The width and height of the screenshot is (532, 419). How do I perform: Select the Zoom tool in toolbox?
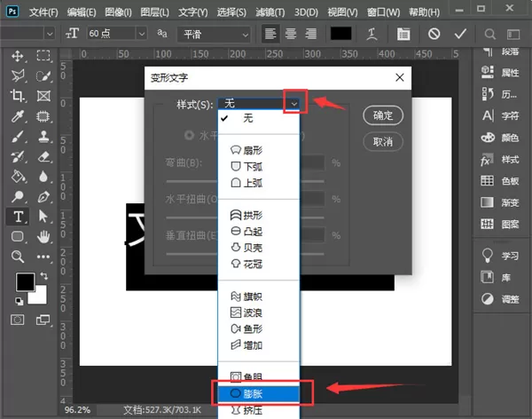[x=18, y=257]
